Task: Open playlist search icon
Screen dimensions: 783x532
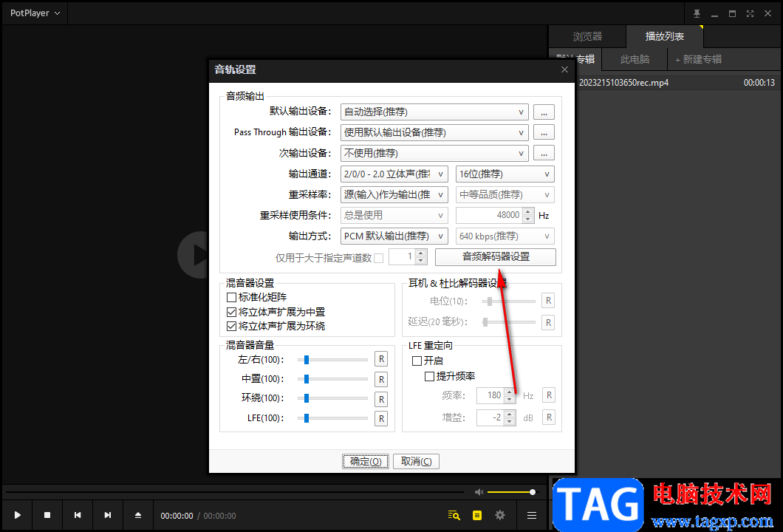Action: click(x=454, y=515)
